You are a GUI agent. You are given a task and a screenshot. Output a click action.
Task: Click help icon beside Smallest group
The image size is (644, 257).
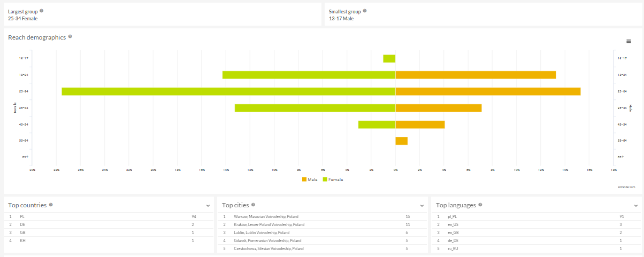[365, 11]
